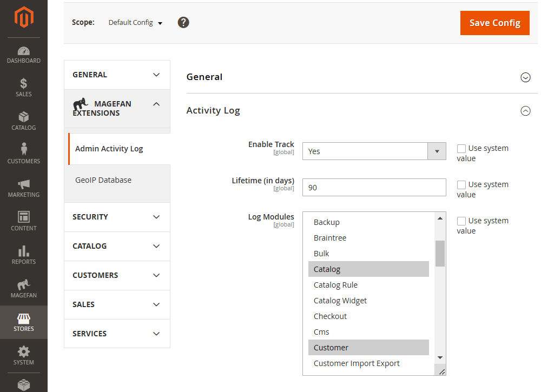541x392 pixels.
Task: Open the Scope Default Config dropdown
Action: pos(135,23)
